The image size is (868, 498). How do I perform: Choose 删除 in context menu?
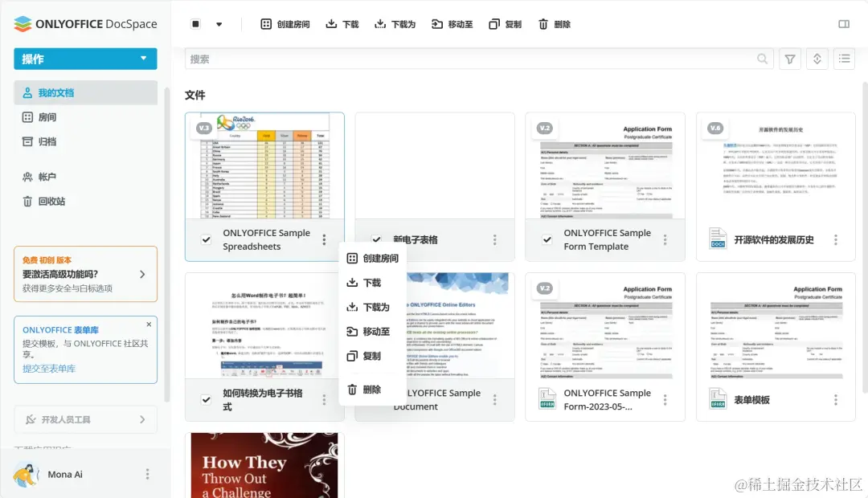click(373, 389)
